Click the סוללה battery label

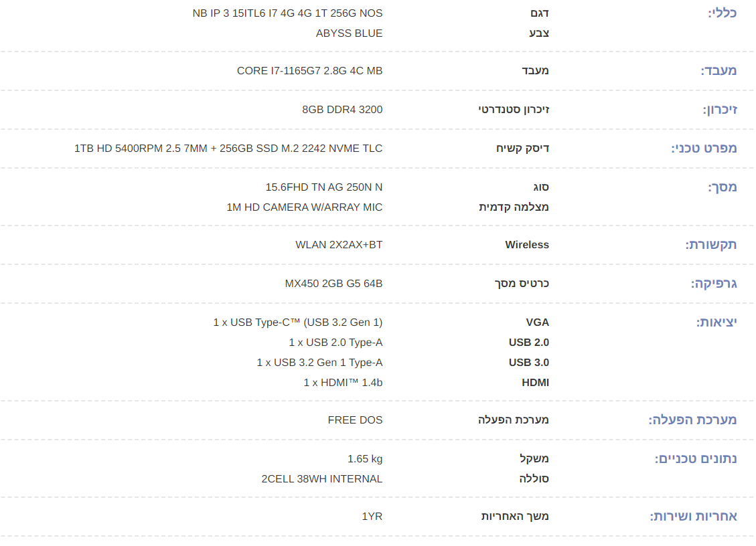point(534,479)
